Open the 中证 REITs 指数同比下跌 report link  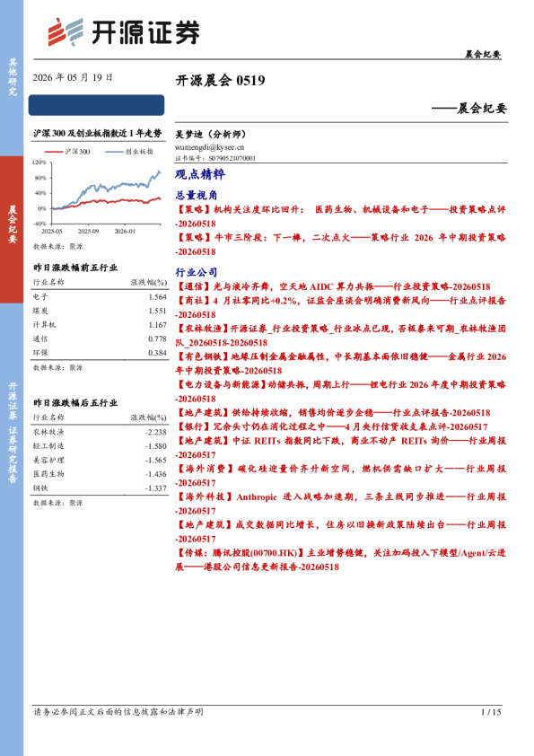[341, 447]
